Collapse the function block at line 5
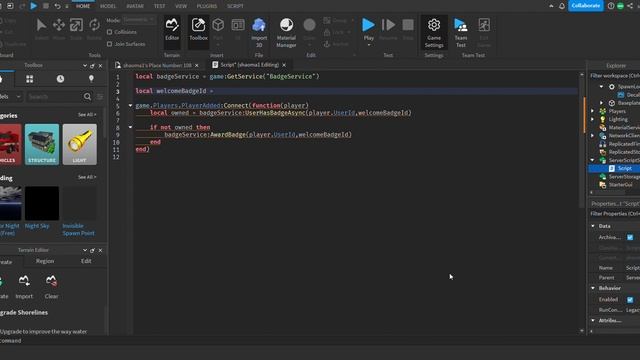640x360 pixels. 130,105
